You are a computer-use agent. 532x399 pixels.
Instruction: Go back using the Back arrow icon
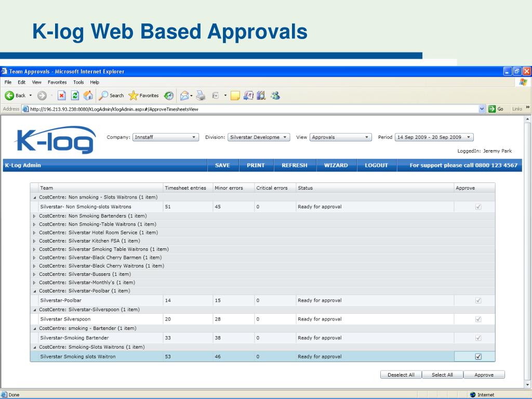tap(9, 96)
